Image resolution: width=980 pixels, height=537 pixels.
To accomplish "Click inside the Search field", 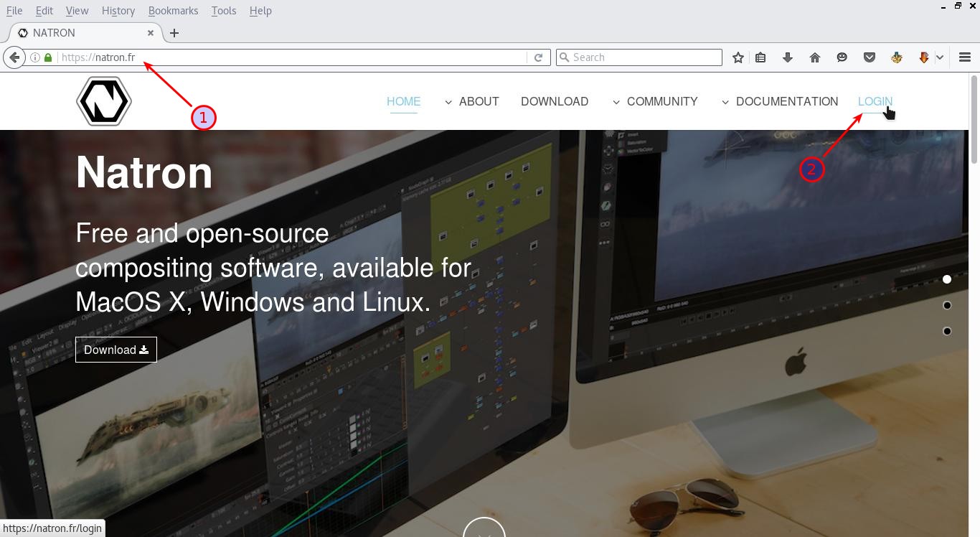I will coord(639,57).
